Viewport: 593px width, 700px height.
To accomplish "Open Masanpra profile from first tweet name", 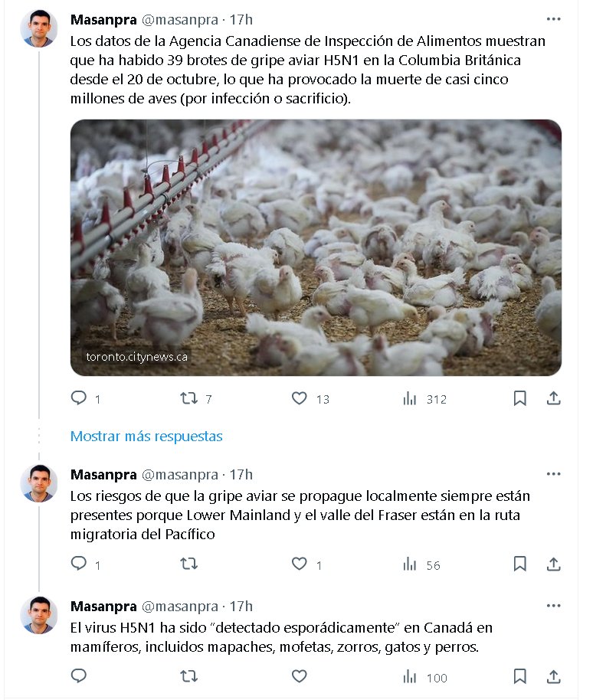I will (x=103, y=20).
